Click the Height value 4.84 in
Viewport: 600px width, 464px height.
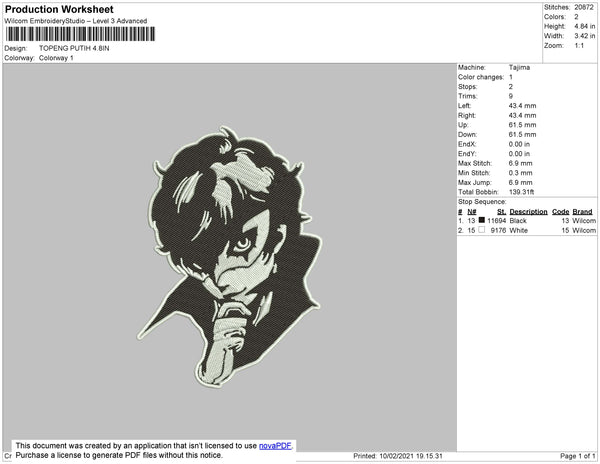pos(585,26)
